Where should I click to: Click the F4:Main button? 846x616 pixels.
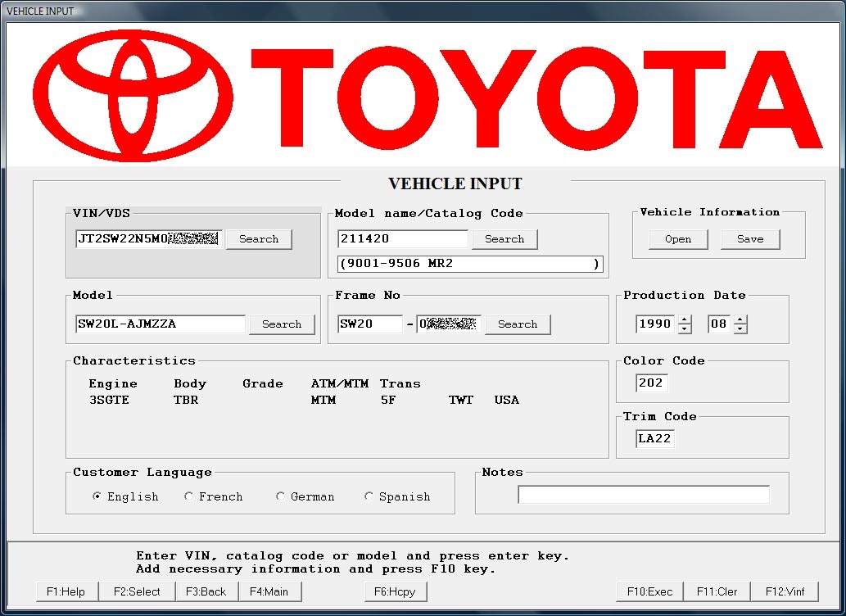click(269, 591)
